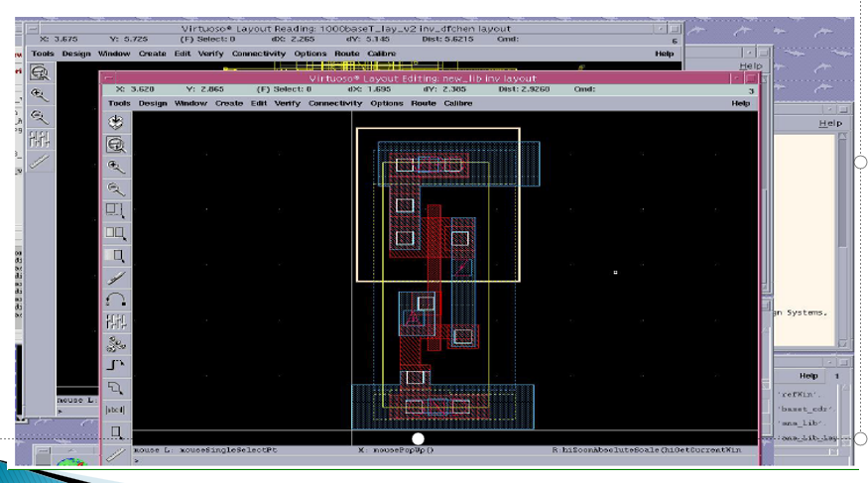The height and width of the screenshot is (483, 868).
Task: Open Tools menu in Layout Reading window
Action: [43, 54]
